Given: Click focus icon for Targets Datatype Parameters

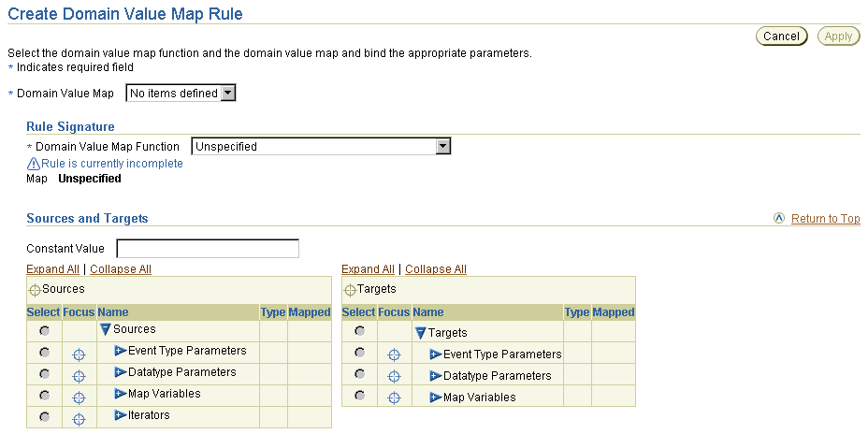Looking at the screenshot, I should 394,376.
